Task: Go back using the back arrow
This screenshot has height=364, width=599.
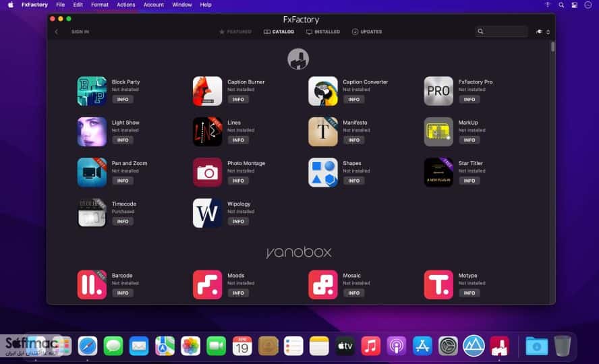Action: [x=57, y=32]
